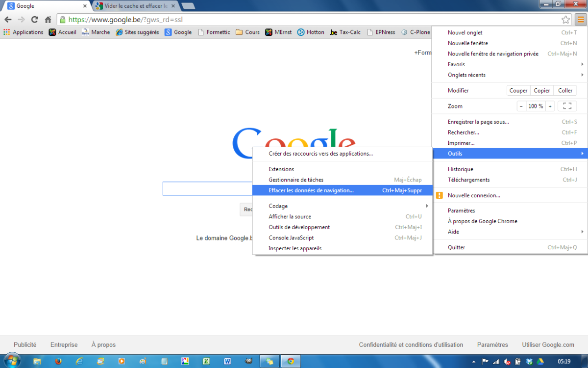Viewport: 588px width, 368px height.
Task: Increase zoom with the plus button
Action: [550, 106]
